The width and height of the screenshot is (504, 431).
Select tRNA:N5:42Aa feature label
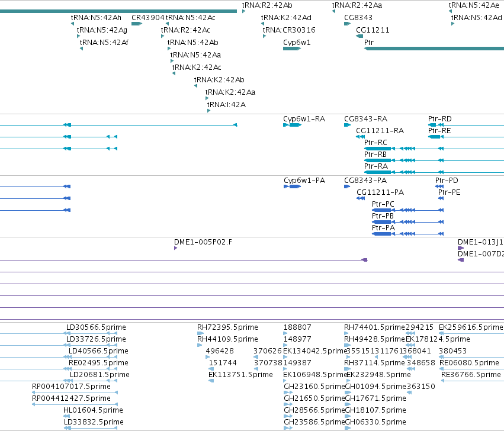click(195, 55)
